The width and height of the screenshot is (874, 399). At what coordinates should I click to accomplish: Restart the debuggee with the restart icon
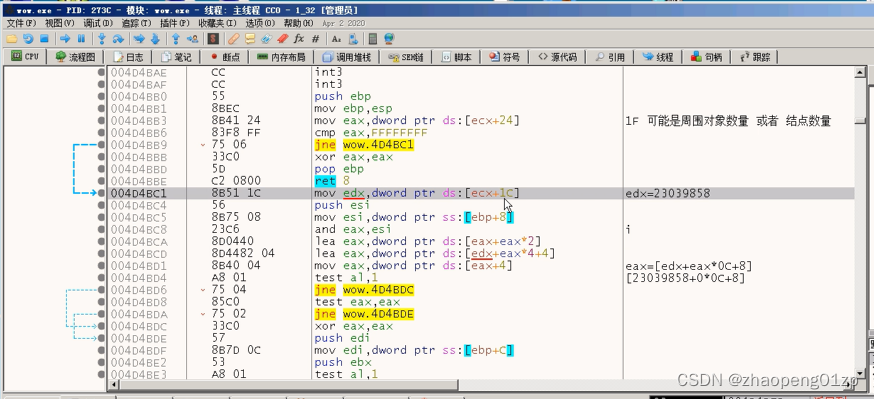pos(28,38)
